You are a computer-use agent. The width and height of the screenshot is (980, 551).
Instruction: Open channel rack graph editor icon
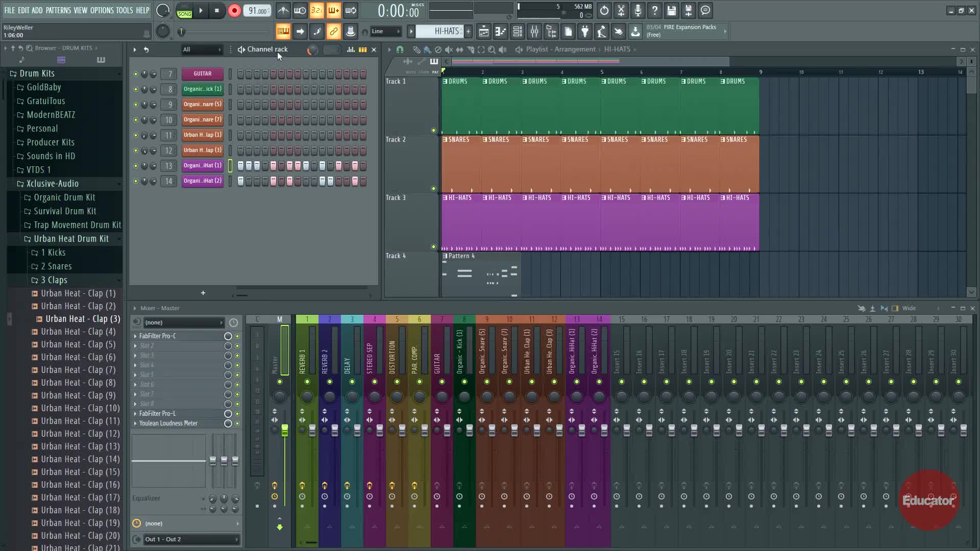[x=351, y=49]
